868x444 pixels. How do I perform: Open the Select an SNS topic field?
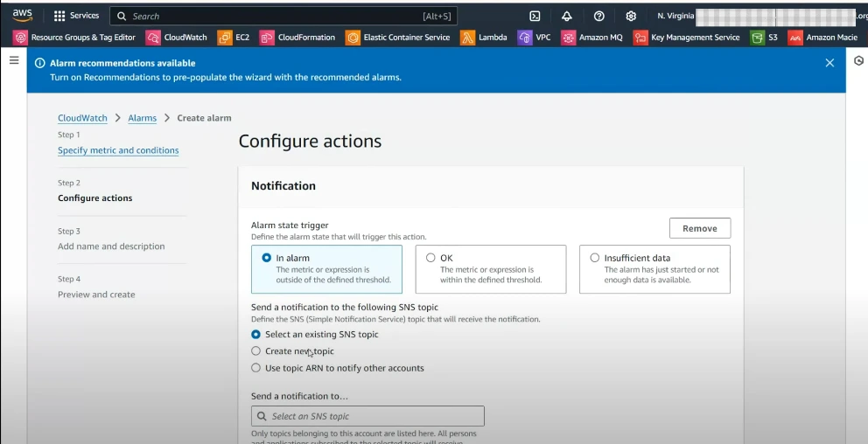click(367, 416)
